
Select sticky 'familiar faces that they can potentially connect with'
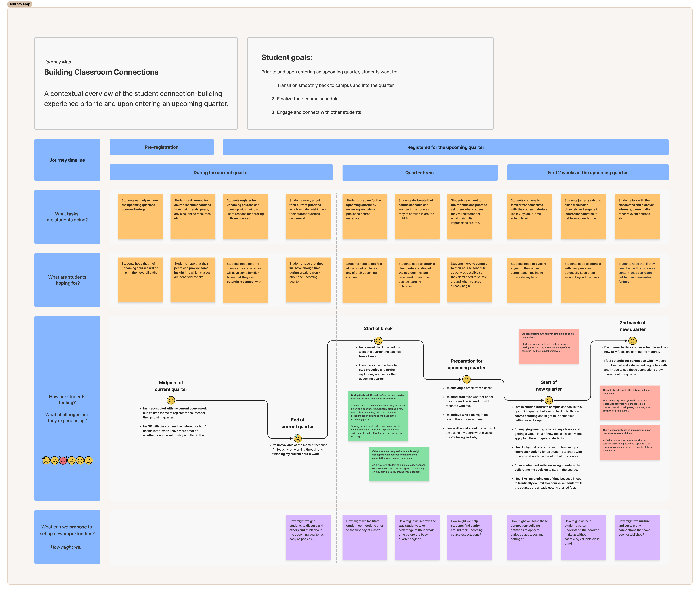point(245,280)
